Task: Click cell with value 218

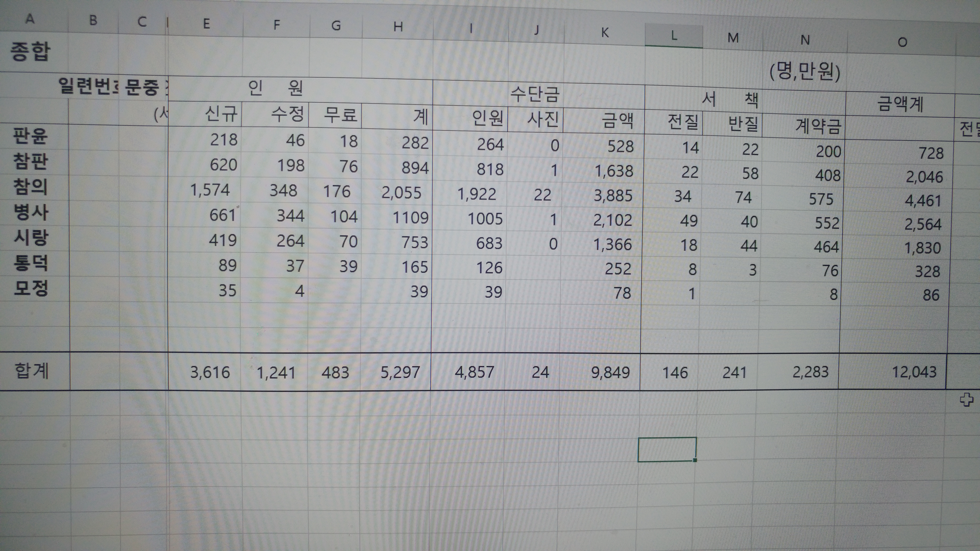Action: pos(224,140)
